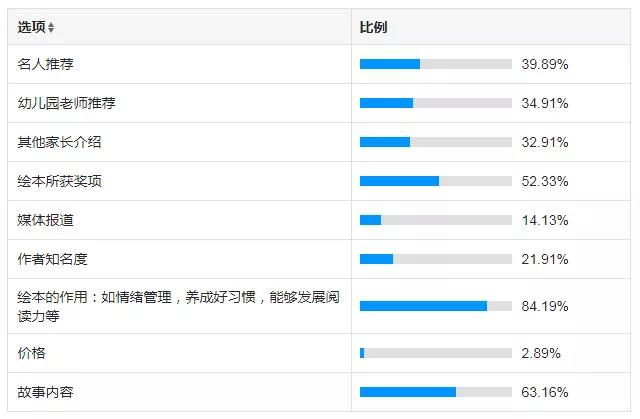This screenshot has height=419, width=640.
Task: Click the 14.13% progress bar
Action: (436, 220)
